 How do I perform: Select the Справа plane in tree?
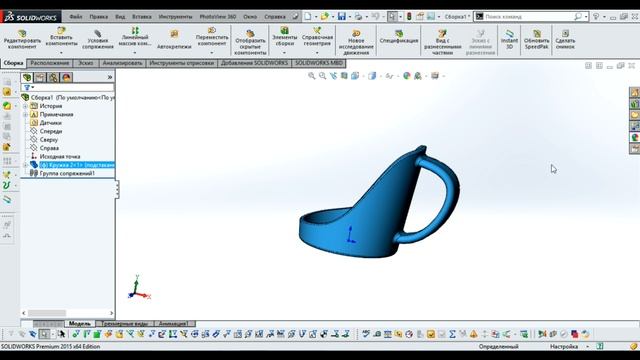click(x=49, y=148)
